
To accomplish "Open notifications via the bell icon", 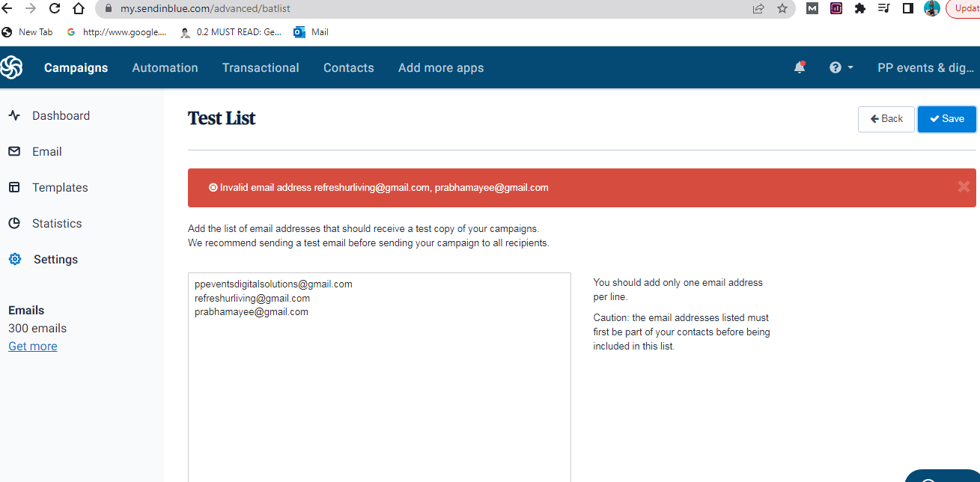I will 799,67.
